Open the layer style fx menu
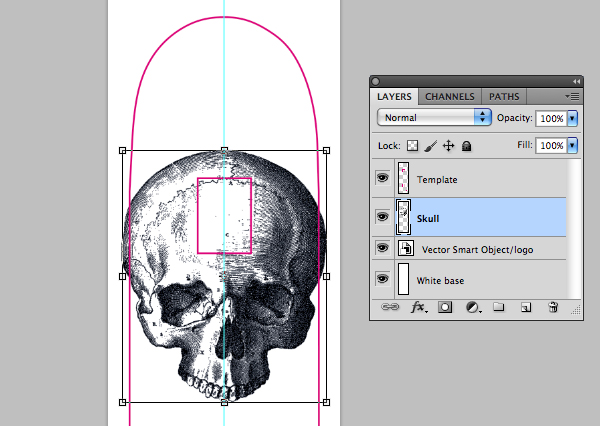 [x=419, y=307]
